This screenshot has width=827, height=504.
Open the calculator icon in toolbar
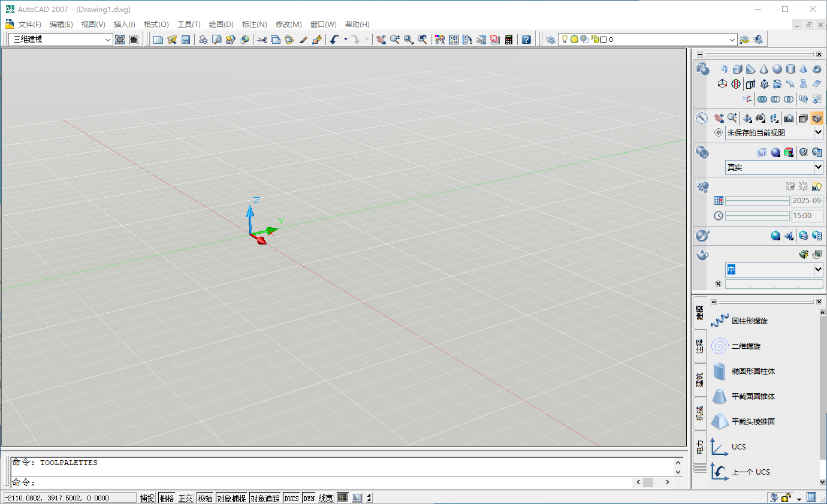click(x=509, y=40)
